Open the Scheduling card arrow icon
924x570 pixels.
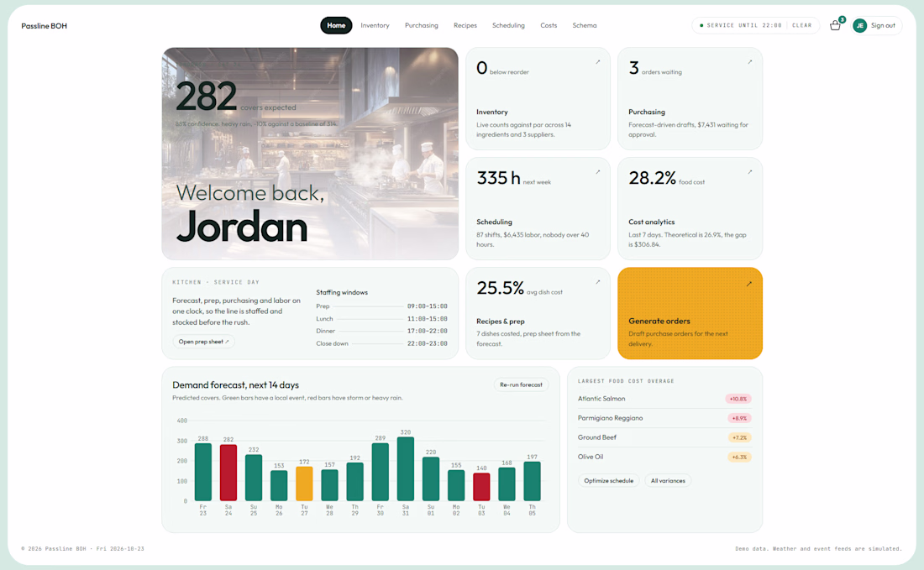tap(597, 172)
